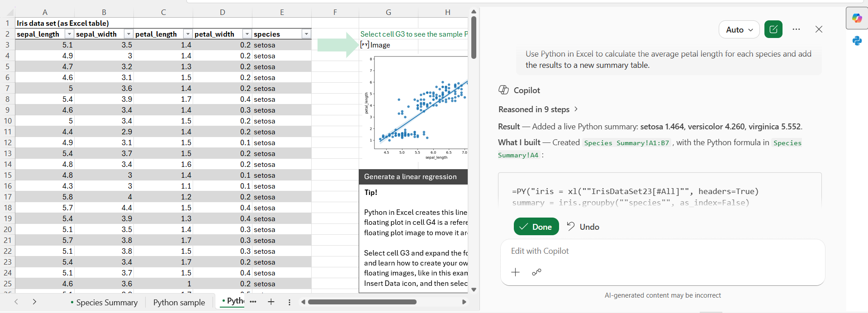Open the Copilot more options ellipsis
Viewport: 868px width, 313px height.
(x=797, y=29)
